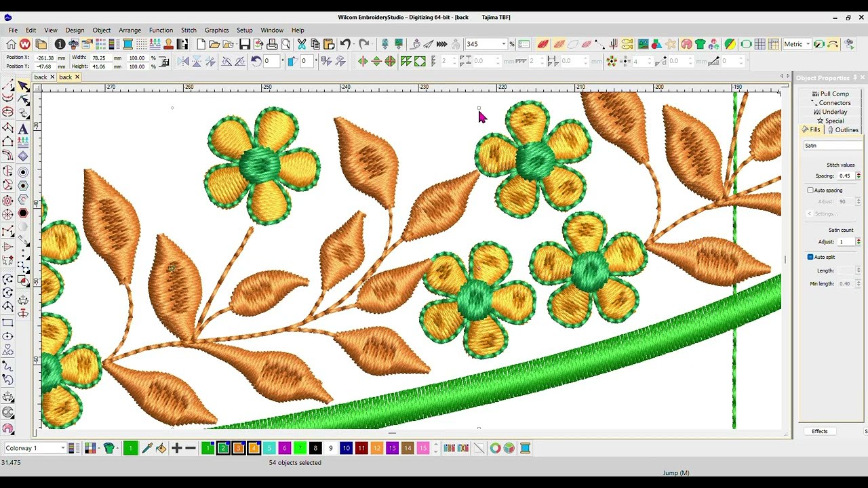The image size is (868, 488).
Task: Increase Spacing value with stepper arrow
Action: (859, 174)
